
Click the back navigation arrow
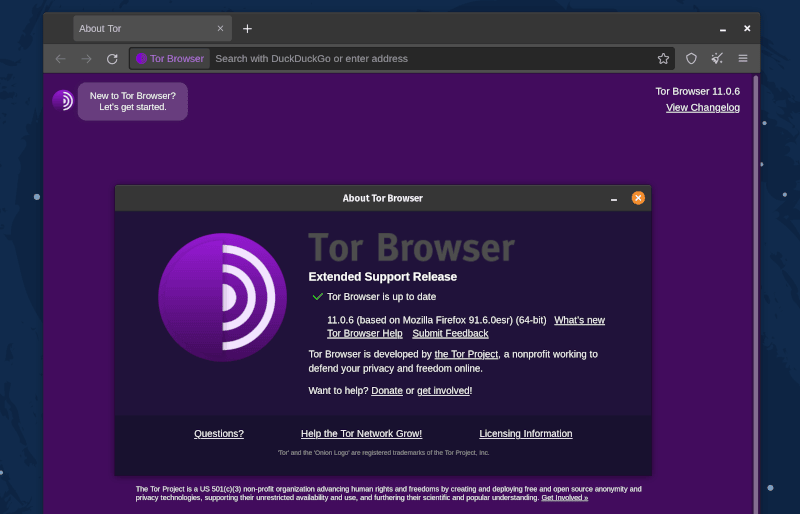(x=60, y=59)
